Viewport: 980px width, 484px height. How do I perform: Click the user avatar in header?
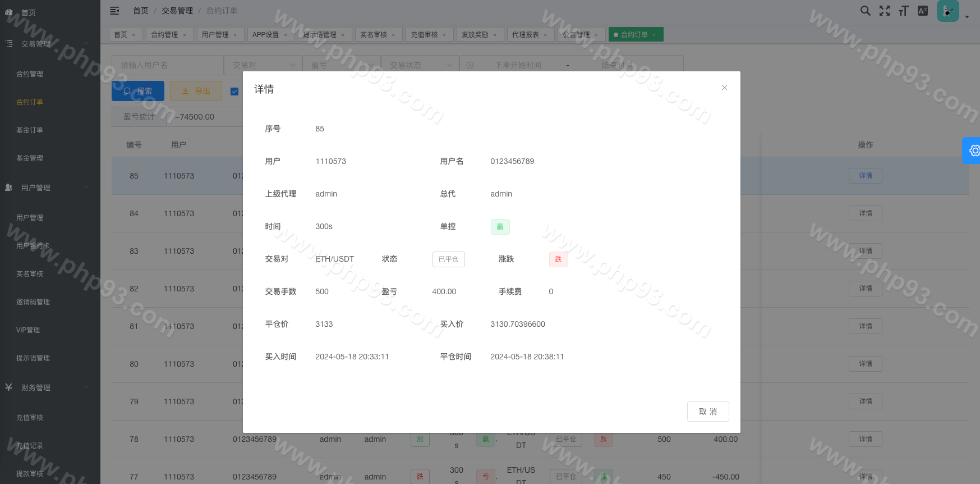tap(947, 11)
